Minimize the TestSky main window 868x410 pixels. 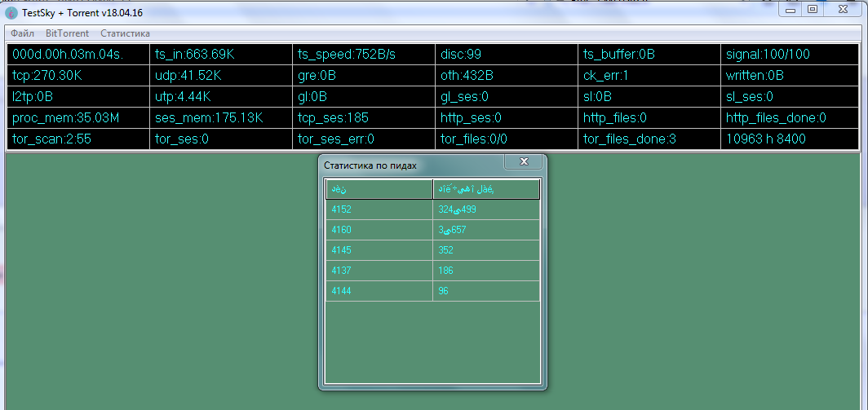pos(790,9)
